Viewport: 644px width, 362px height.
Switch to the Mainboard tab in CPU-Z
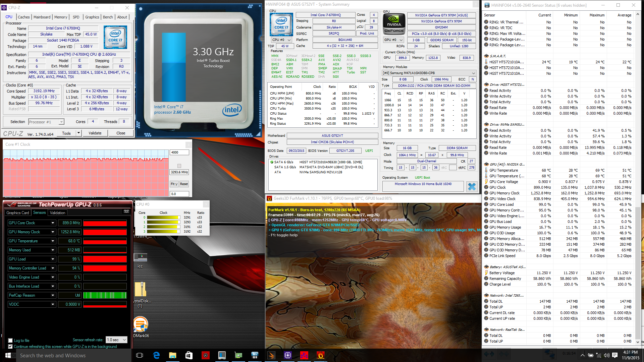[42, 17]
